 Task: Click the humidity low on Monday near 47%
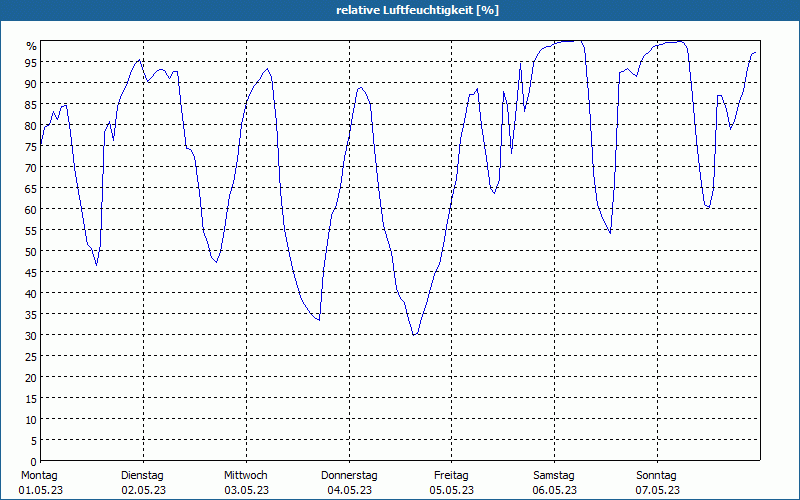96,265
